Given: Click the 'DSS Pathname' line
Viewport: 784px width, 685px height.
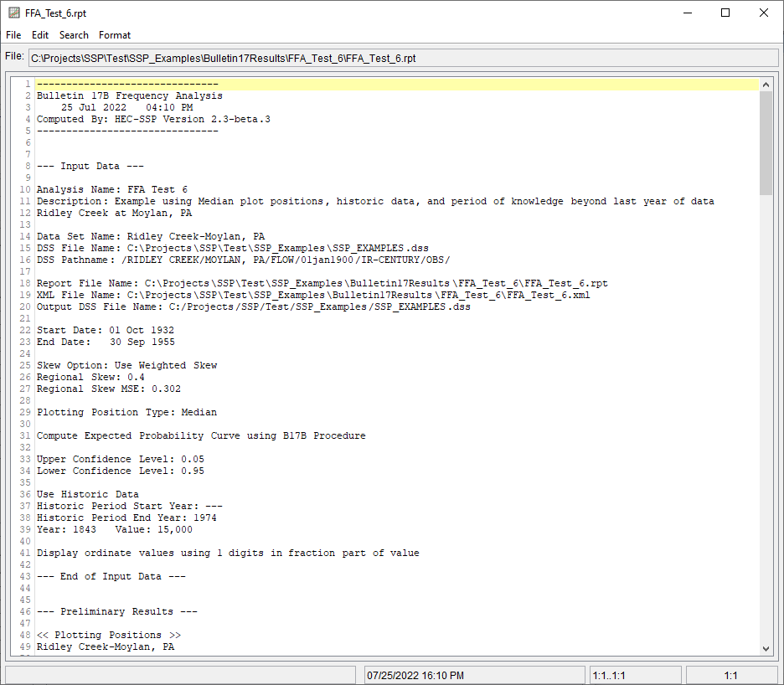Looking at the screenshot, I should [x=244, y=260].
